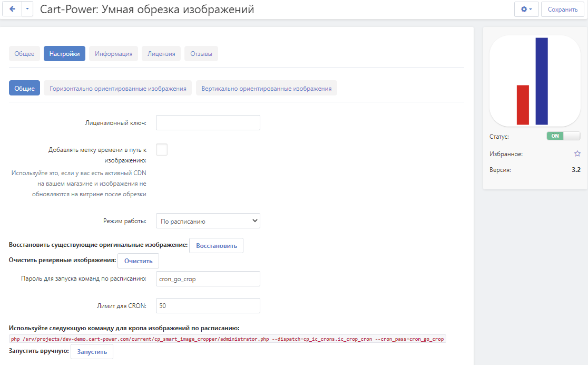Go to the Лицензия tab
This screenshot has height=365, width=588.
(161, 54)
